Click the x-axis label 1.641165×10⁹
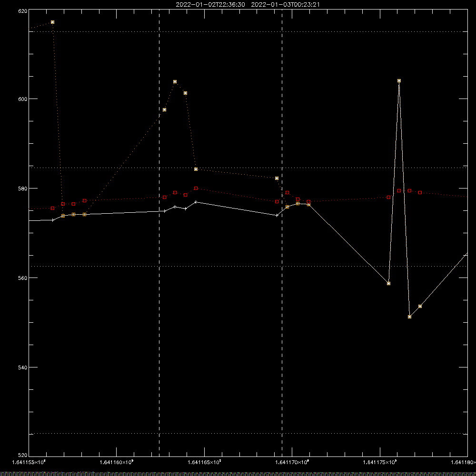 (x=204, y=462)
